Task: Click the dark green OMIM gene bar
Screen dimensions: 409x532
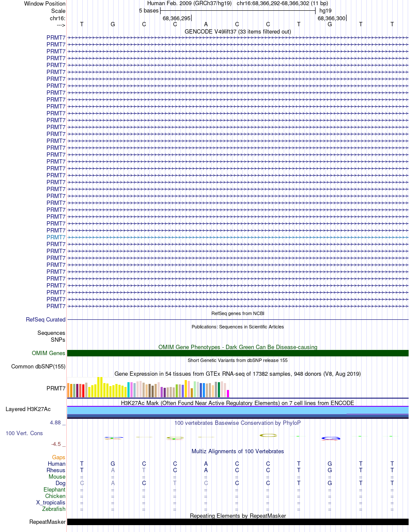Action: coord(238,353)
